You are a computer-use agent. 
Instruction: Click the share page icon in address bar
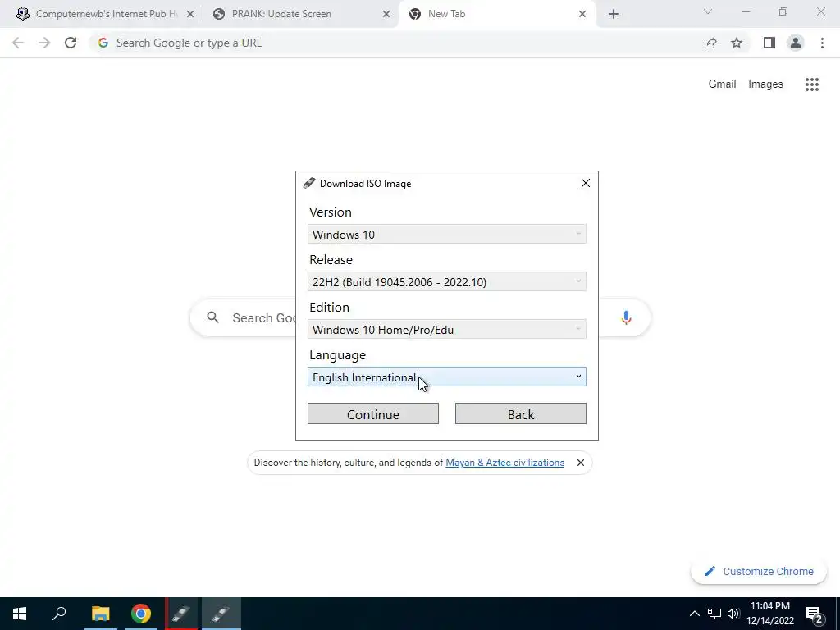pyautogui.click(x=710, y=43)
